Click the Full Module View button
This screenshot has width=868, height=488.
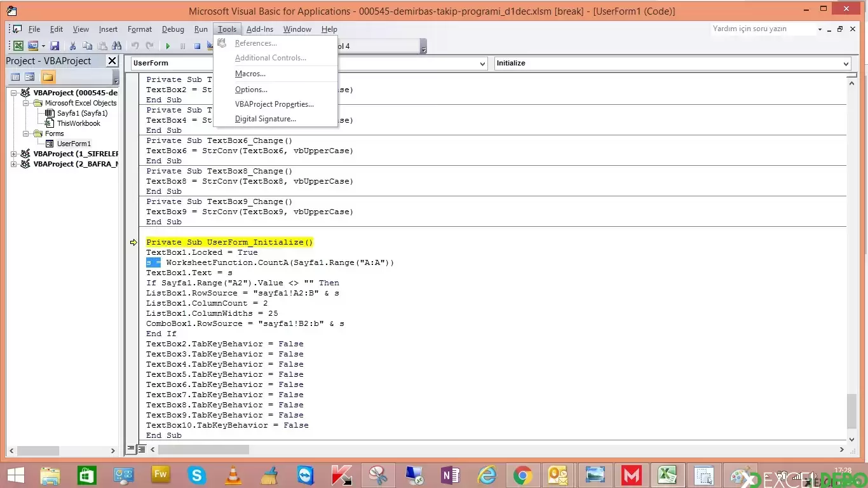[142, 449]
